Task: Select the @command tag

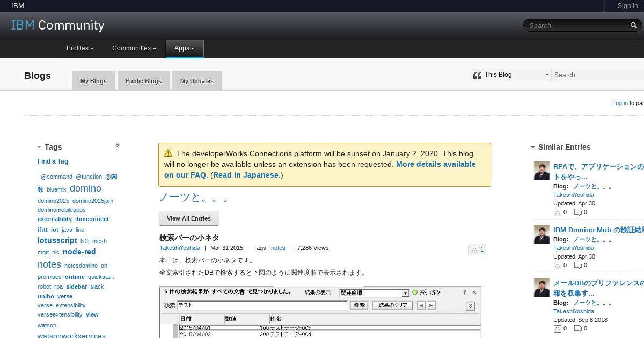Action: (x=56, y=177)
